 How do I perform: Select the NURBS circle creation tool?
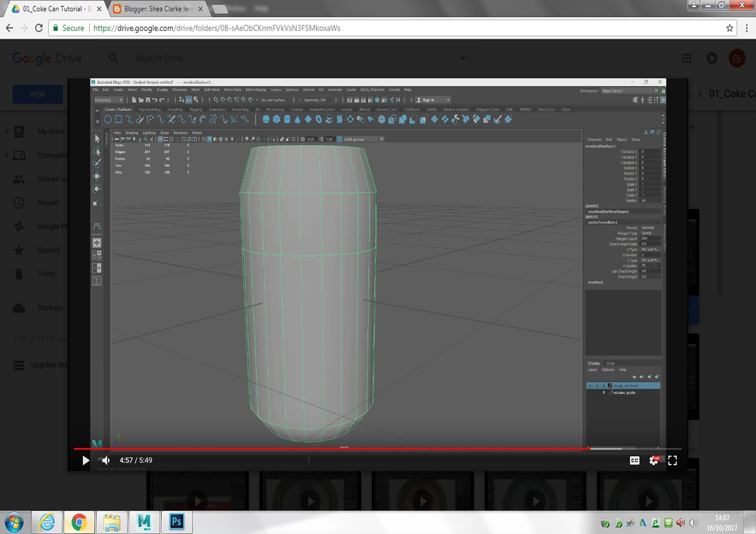(108, 119)
